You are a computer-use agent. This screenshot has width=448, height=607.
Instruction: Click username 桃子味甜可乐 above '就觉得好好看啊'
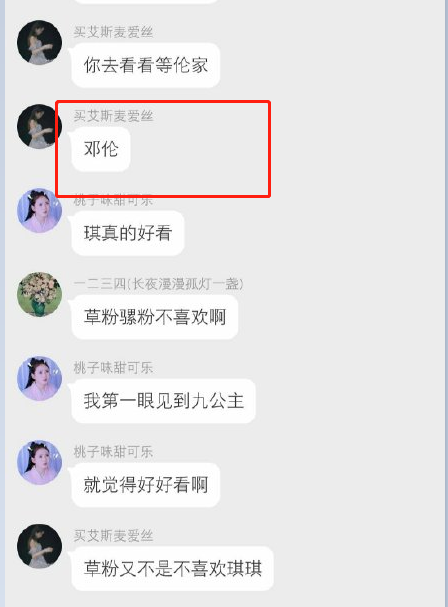(113, 452)
